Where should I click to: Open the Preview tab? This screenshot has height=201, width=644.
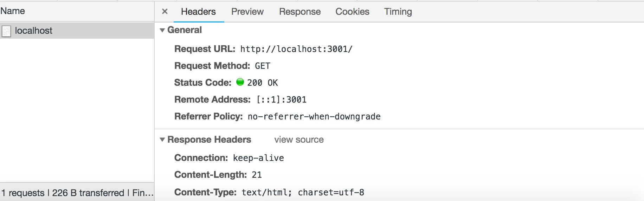pos(247,12)
